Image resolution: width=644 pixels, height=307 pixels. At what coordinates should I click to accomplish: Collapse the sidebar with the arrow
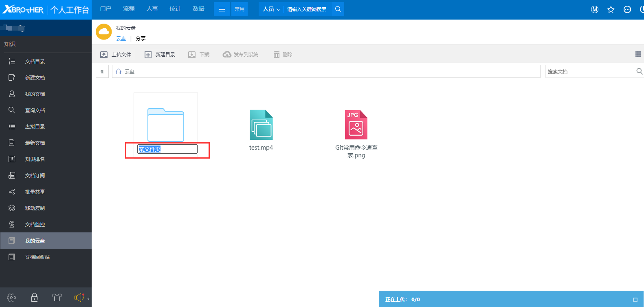(x=88, y=298)
